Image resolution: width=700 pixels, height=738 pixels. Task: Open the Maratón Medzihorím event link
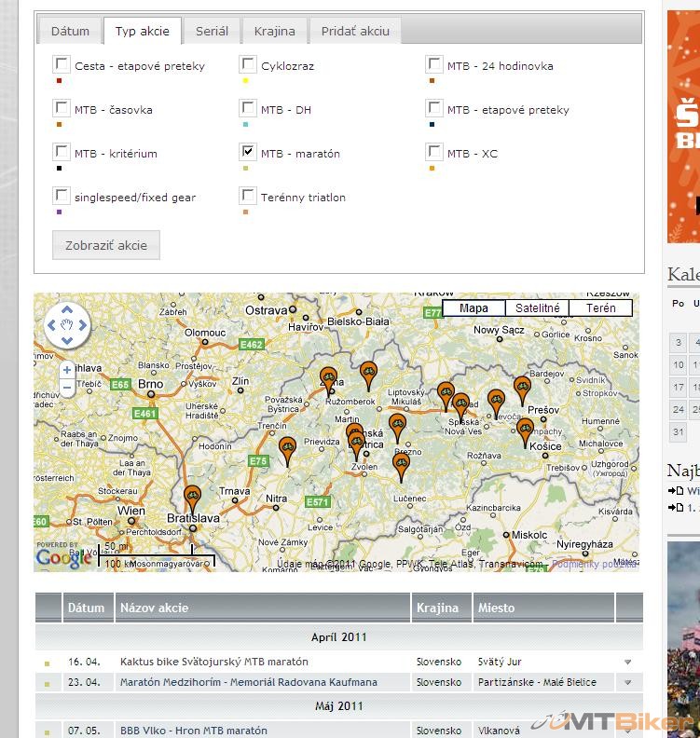point(249,682)
